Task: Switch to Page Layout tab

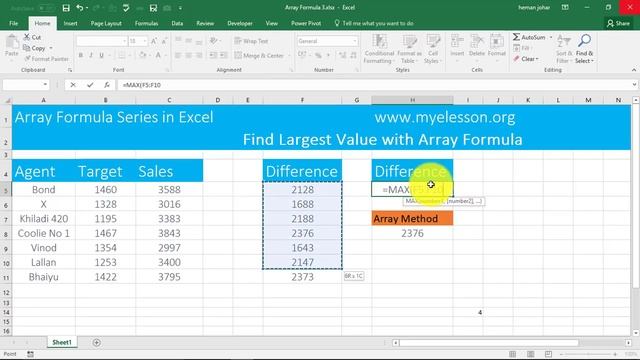Action: click(106, 23)
